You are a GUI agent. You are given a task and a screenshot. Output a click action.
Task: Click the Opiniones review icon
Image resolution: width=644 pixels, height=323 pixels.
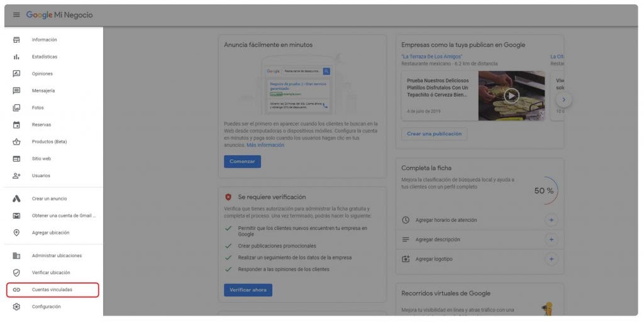(16, 74)
